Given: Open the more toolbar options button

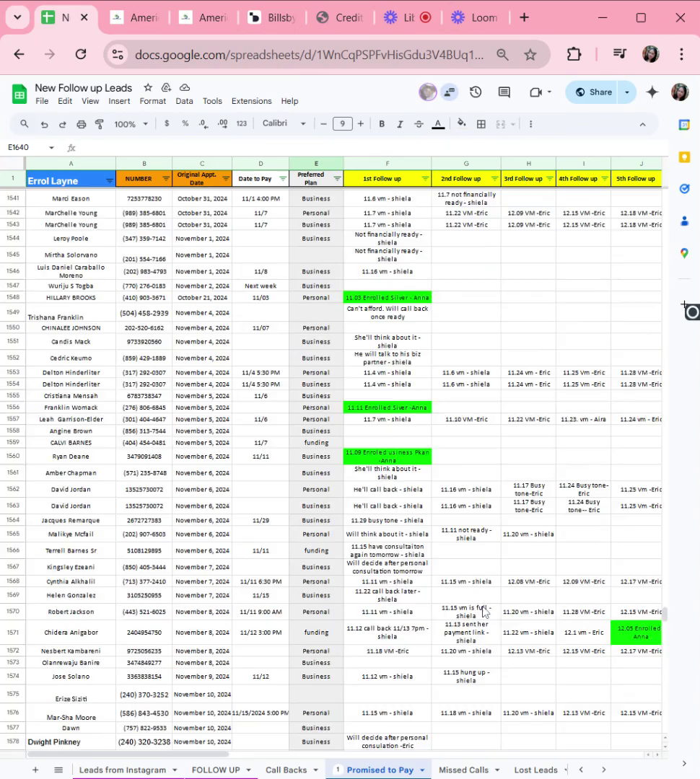Looking at the screenshot, I should tap(530, 124).
